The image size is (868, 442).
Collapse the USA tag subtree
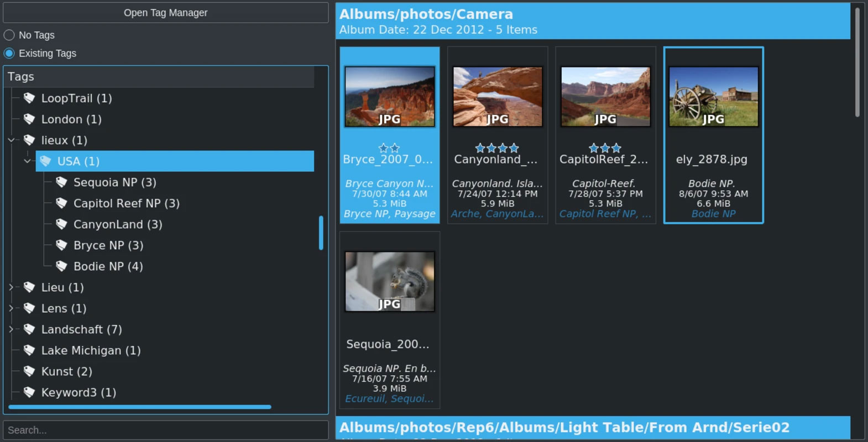27,161
